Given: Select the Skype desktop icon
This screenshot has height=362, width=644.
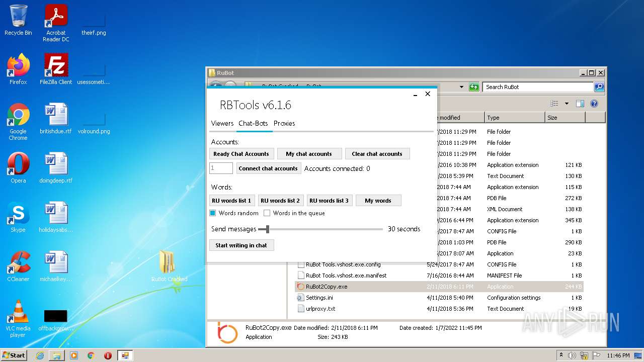Looking at the screenshot, I should click(x=18, y=217).
